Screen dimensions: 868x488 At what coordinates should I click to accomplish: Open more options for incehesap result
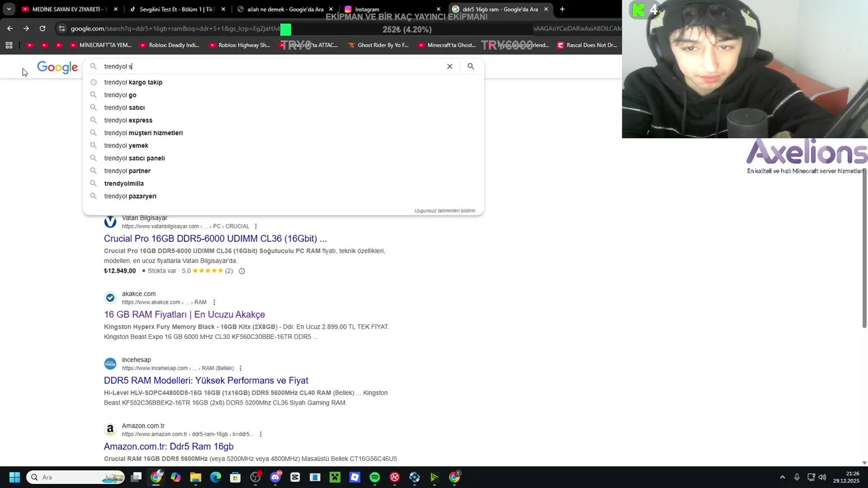(x=240, y=368)
